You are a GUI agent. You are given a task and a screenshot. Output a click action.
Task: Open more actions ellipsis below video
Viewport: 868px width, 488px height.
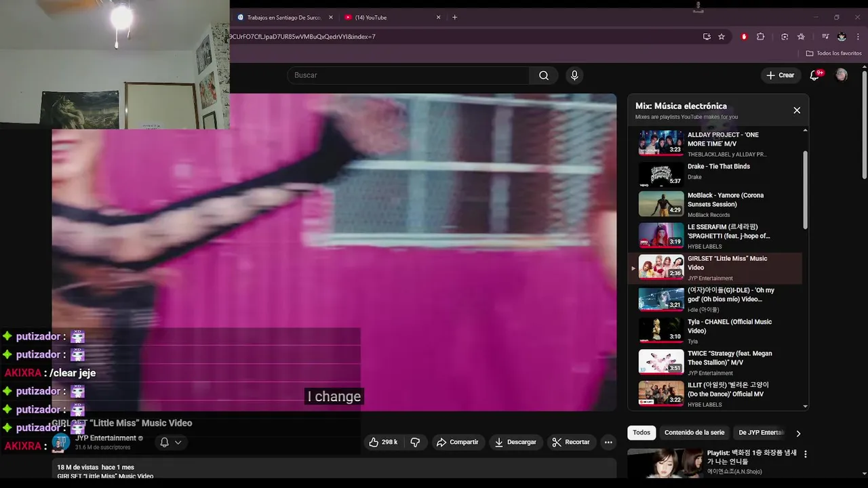608,442
